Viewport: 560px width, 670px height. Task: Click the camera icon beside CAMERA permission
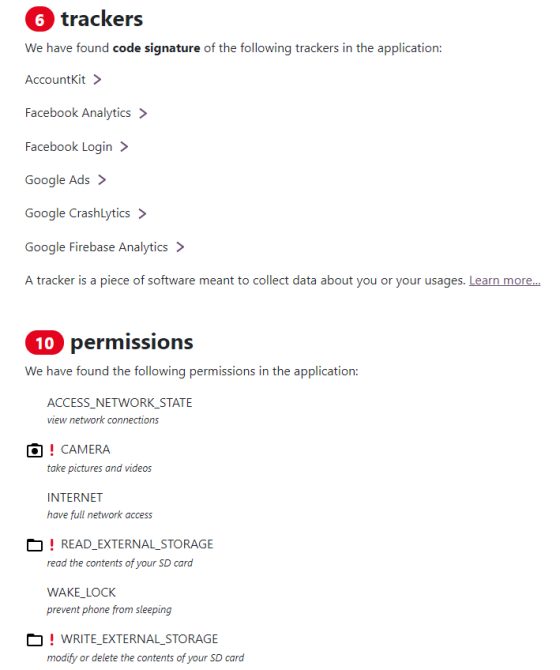pos(35,450)
